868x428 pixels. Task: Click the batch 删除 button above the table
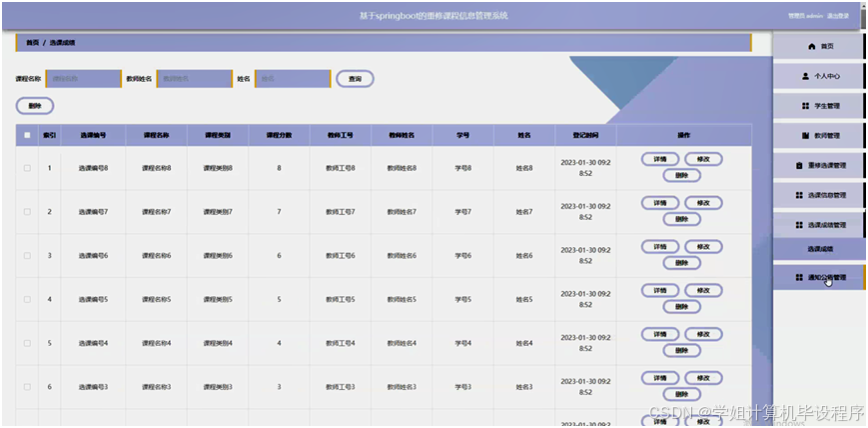coord(35,106)
